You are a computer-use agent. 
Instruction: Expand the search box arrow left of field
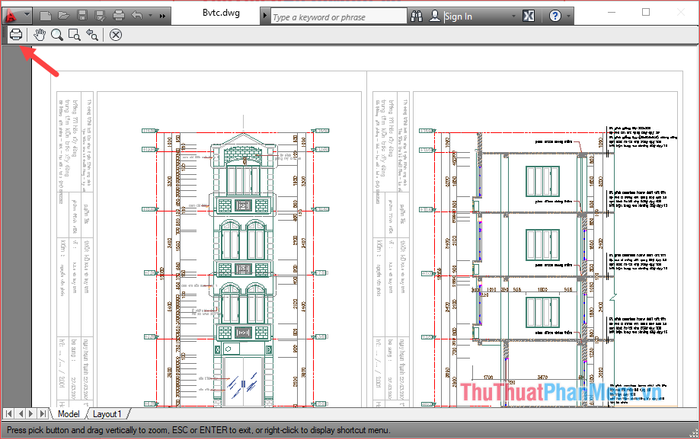[x=265, y=16]
